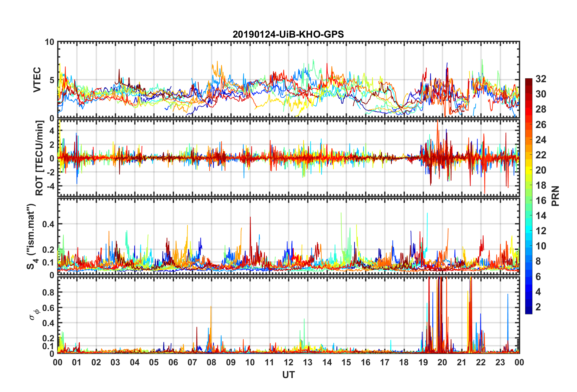The width and height of the screenshot is (577, 392).
Task: Pick colorbar tick label "26"
Action: click(x=541, y=124)
